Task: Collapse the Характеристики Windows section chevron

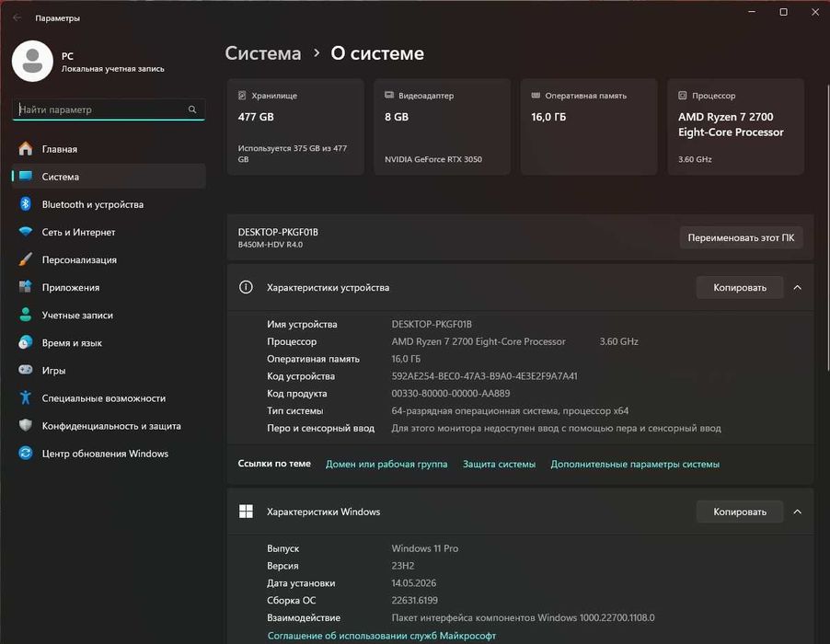Action: click(x=797, y=512)
